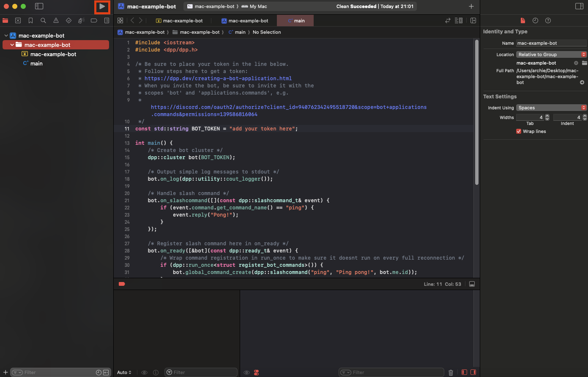This screenshot has height=377, width=588.
Task: Hide the debug area with bottom toggle
Action: coord(472,284)
